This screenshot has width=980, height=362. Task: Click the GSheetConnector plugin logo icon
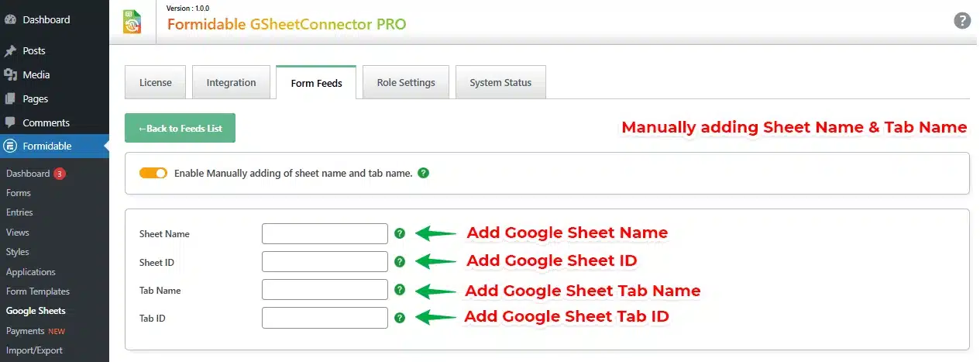pyautogui.click(x=132, y=21)
